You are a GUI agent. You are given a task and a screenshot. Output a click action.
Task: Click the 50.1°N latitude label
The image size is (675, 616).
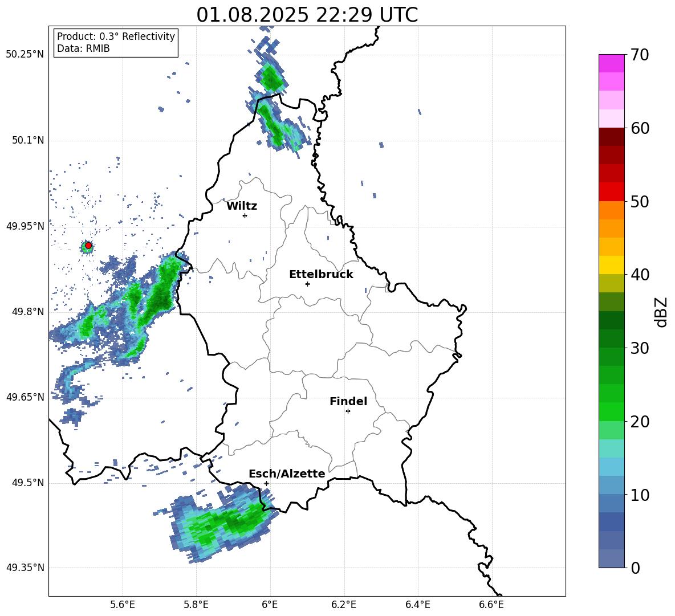(x=28, y=140)
